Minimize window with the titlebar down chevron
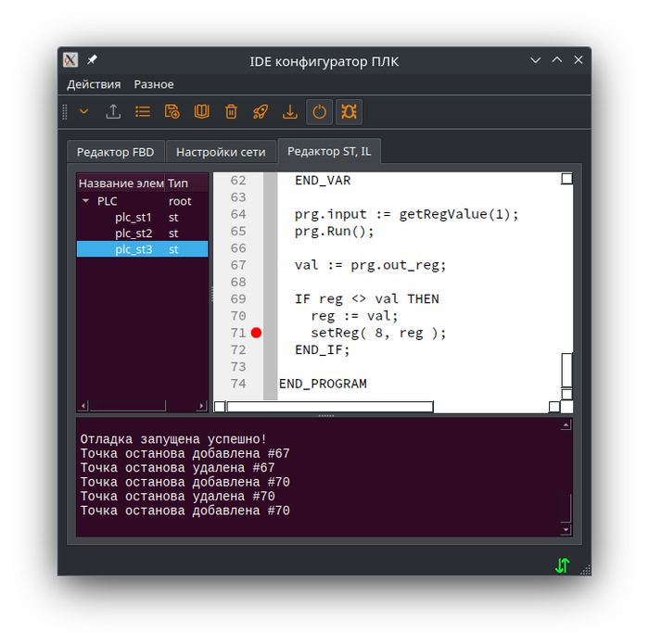Image resolution: width=649 pixels, height=644 pixels. (x=536, y=60)
